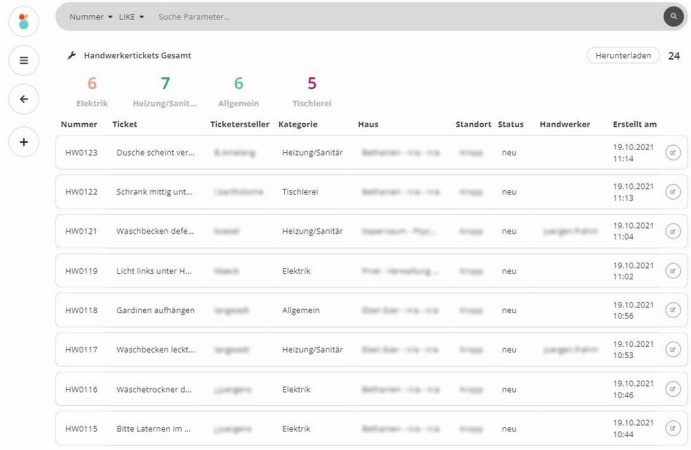Expand the LIKE operator dropdown
Viewport: 691px width, 450px height.
tap(134, 17)
